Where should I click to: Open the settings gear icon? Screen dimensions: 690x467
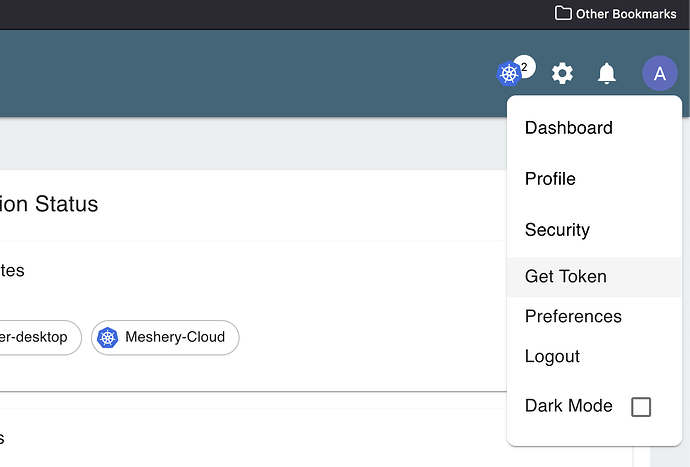562,73
